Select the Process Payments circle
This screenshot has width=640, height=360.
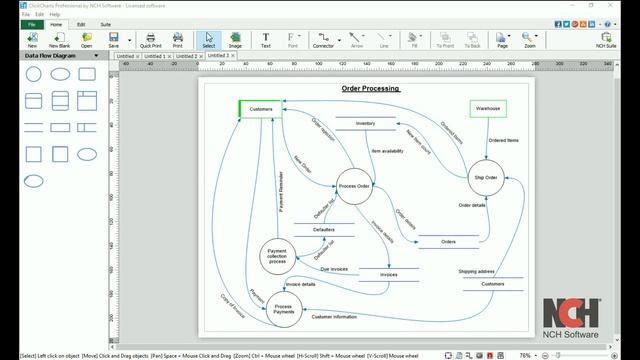click(x=284, y=309)
